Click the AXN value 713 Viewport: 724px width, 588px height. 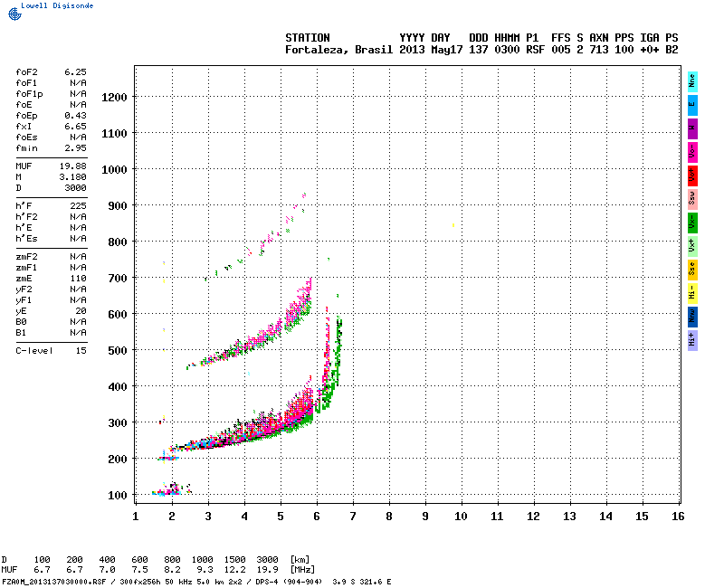[x=599, y=50]
